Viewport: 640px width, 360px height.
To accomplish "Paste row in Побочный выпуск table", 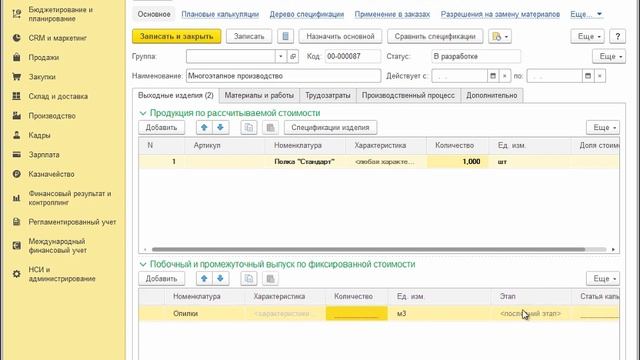I will (x=270, y=278).
